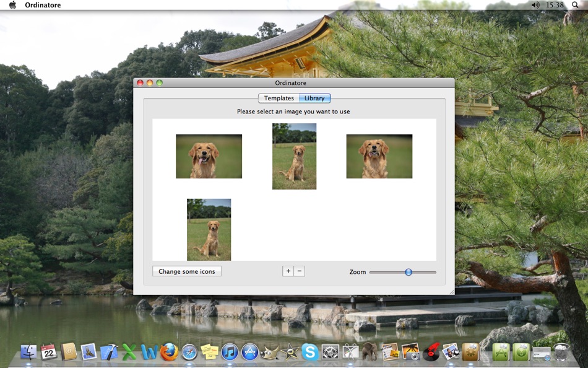Open iCal calendar in the Dock
The height and width of the screenshot is (368, 588).
[x=48, y=353]
